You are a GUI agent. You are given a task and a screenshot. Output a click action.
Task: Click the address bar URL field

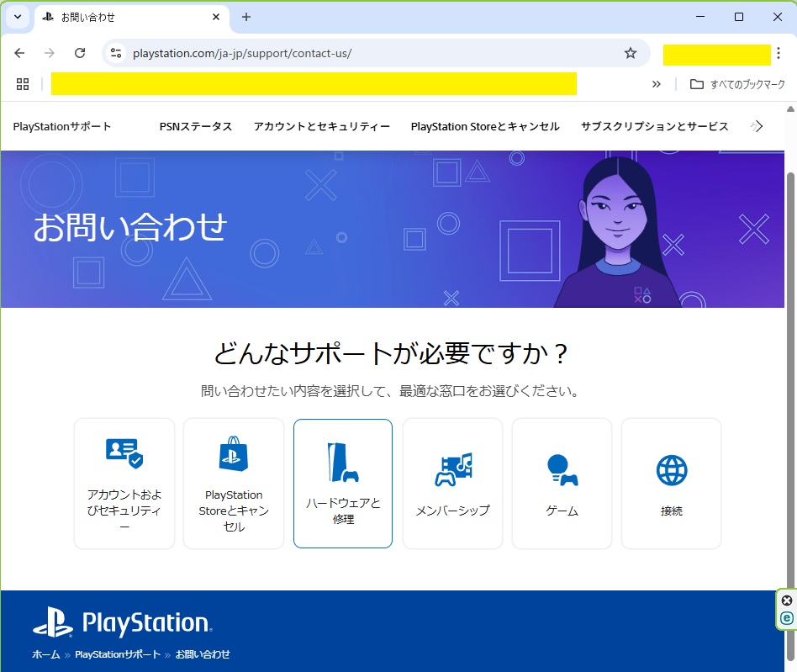point(370,53)
